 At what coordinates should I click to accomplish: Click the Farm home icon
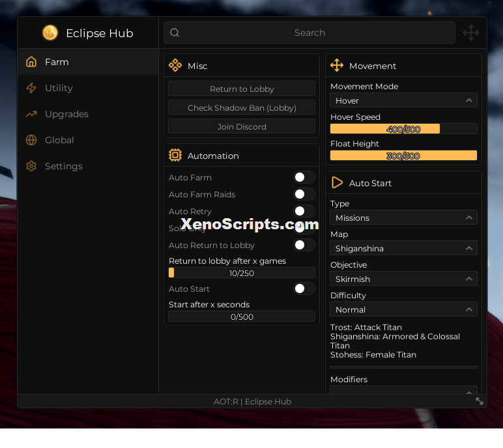click(31, 62)
